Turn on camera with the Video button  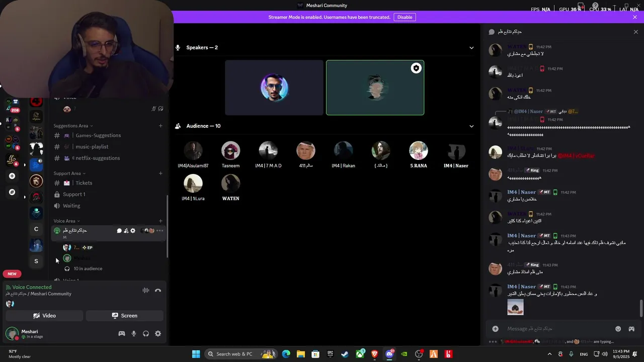tap(44, 316)
